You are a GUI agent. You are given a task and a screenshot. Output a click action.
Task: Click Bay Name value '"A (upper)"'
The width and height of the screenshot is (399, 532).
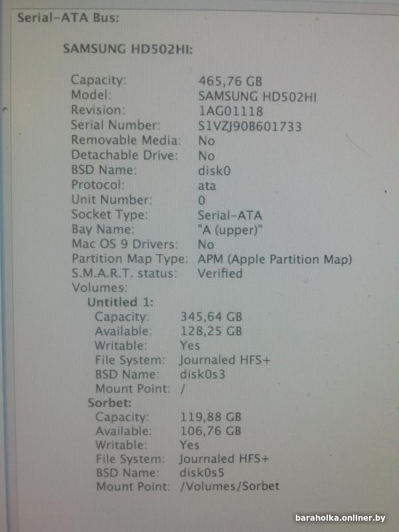point(230,231)
